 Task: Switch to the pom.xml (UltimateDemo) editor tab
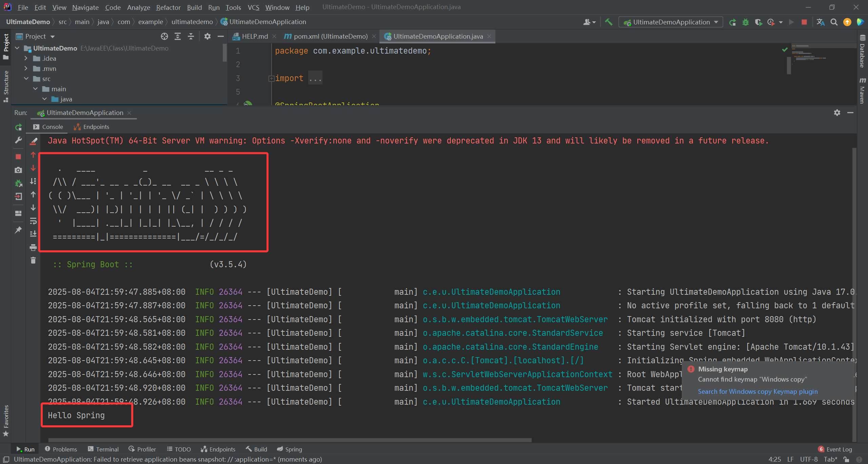[330, 36]
